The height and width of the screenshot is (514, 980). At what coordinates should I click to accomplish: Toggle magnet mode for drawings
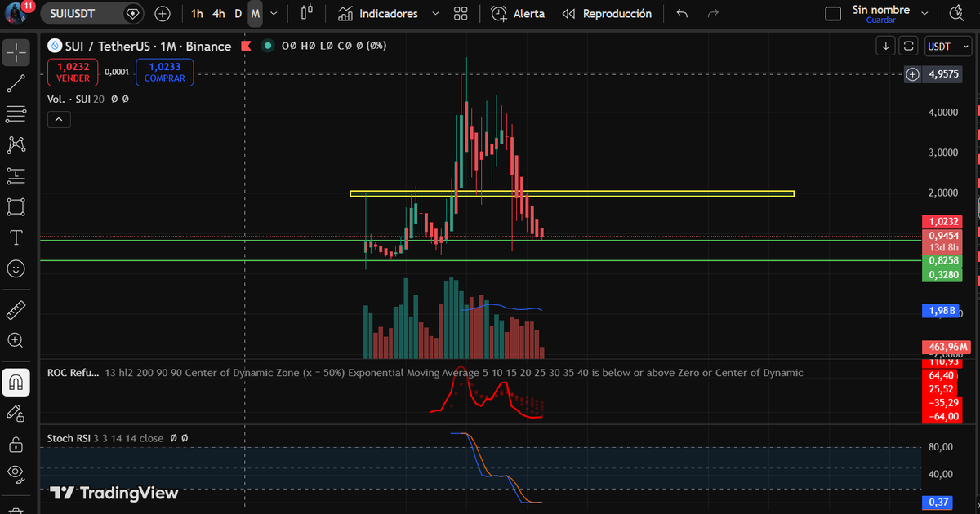[x=16, y=382]
